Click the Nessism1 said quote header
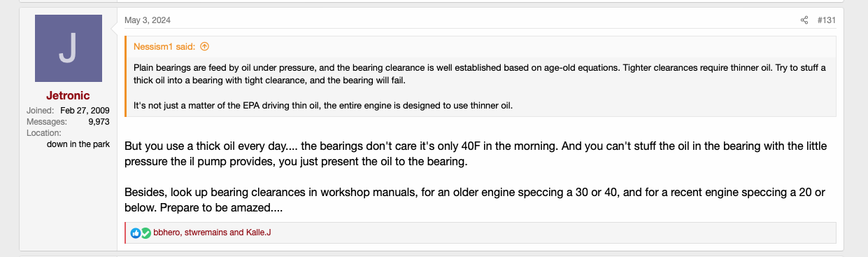The image size is (868, 257). pos(165,47)
